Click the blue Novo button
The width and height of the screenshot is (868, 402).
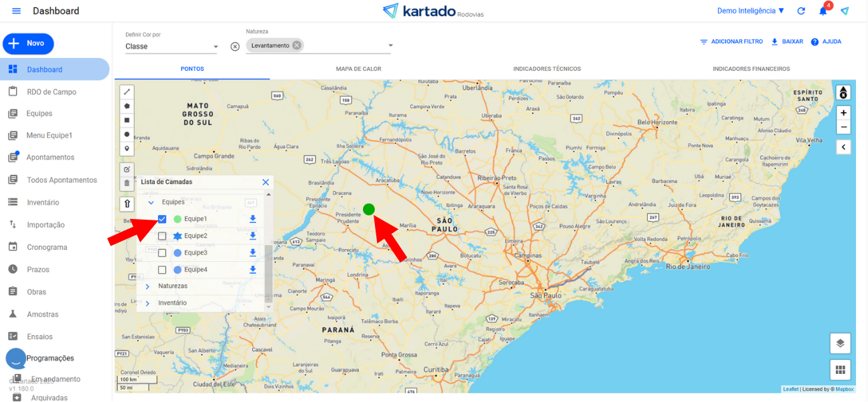[28, 43]
